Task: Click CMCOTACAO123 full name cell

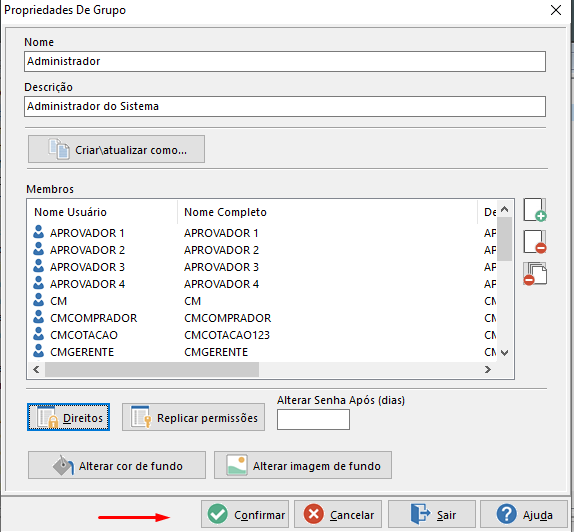Action: (x=227, y=335)
